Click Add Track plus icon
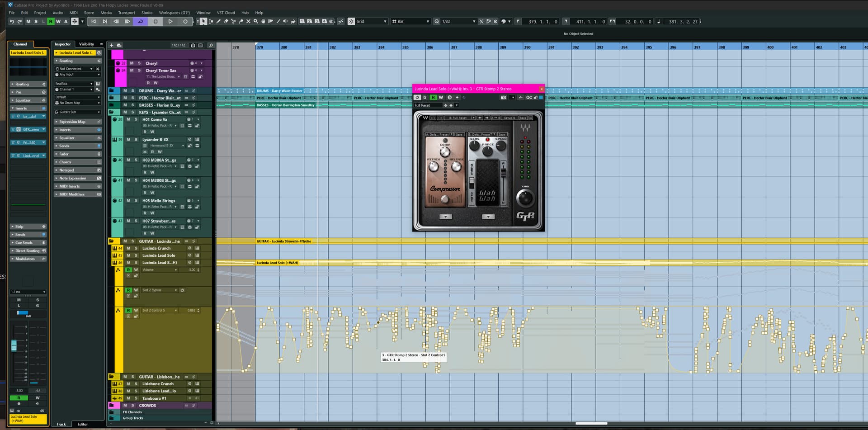The width and height of the screenshot is (868, 430). 112,45
